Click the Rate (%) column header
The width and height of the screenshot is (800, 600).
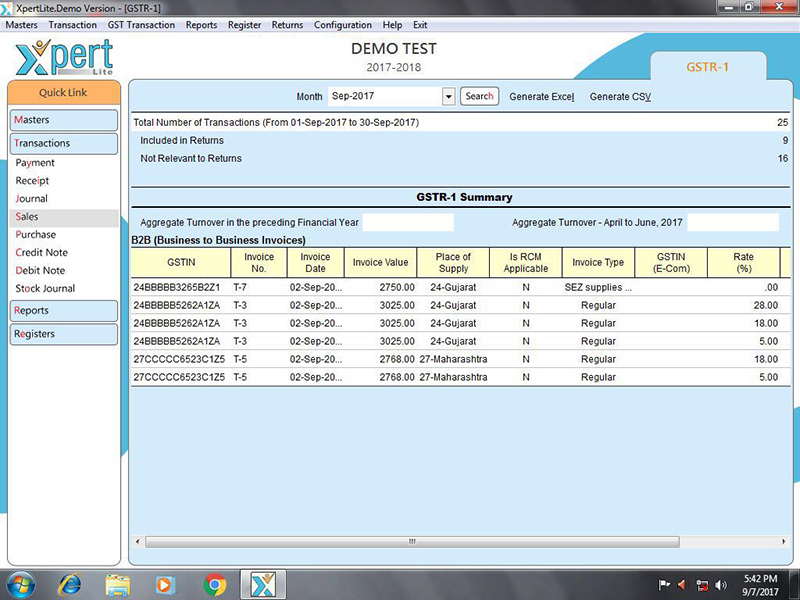point(744,262)
